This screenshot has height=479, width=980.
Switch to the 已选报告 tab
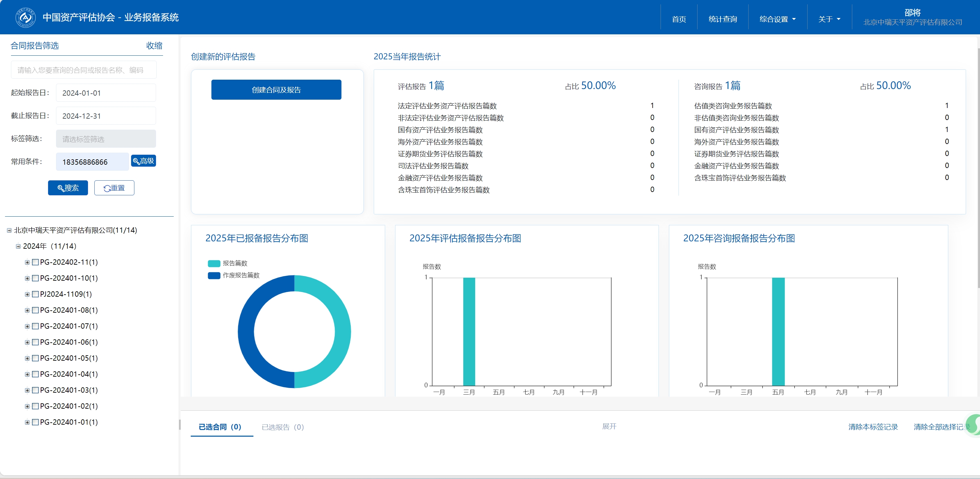coord(283,427)
